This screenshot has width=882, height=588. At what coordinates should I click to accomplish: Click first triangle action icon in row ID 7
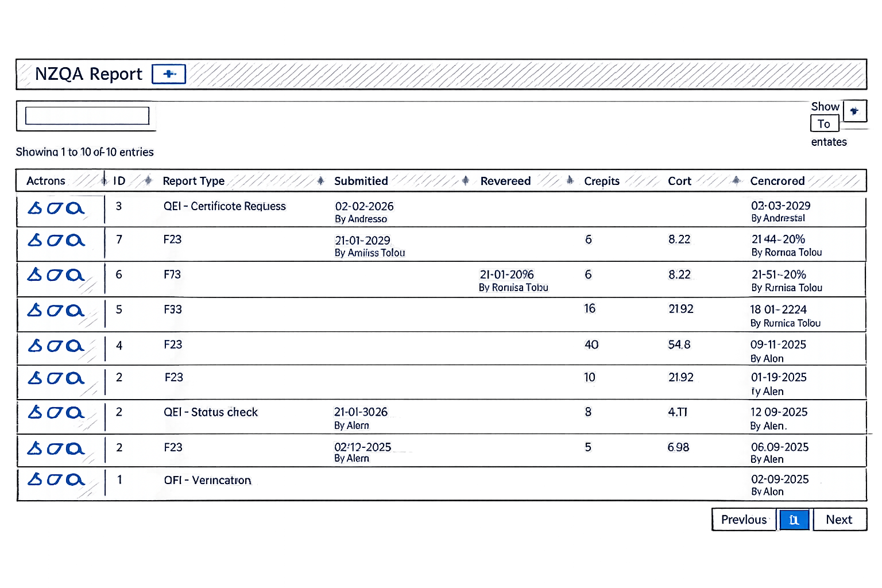(x=35, y=240)
